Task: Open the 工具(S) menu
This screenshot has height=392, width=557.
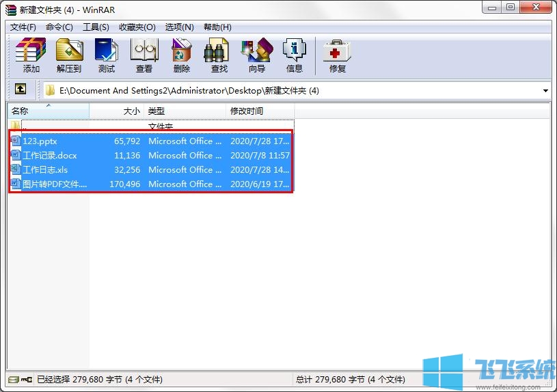Action: pos(96,27)
